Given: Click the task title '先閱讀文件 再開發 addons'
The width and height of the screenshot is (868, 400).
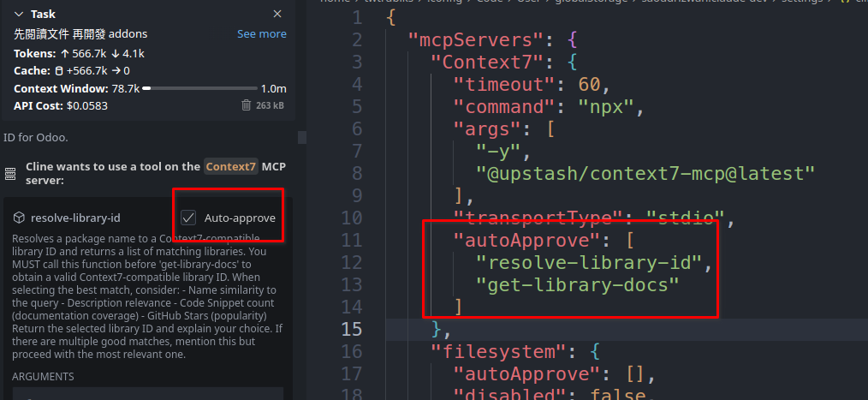Looking at the screenshot, I should click(80, 33).
